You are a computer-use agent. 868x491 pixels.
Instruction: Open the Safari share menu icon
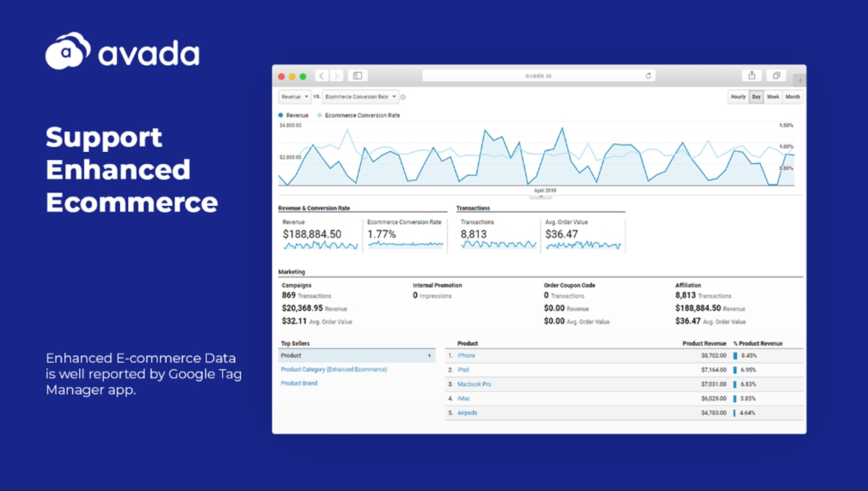pyautogui.click(x=752, y=75)
